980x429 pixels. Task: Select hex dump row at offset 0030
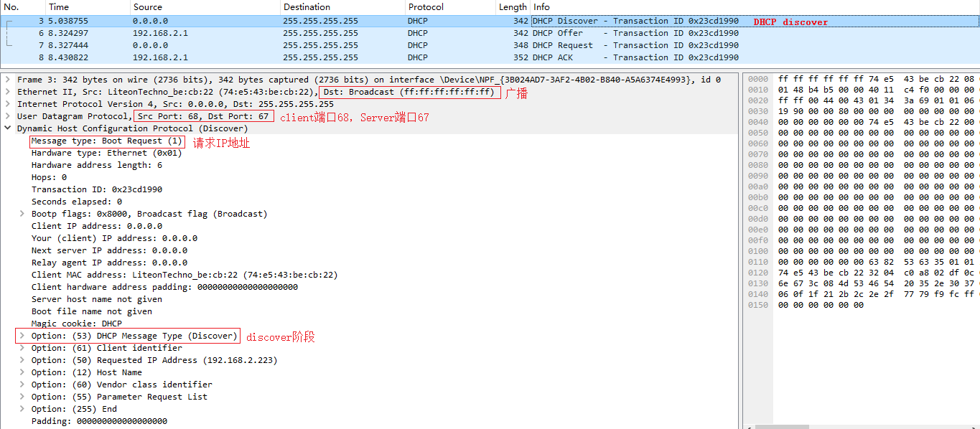(x=862, y=111)
